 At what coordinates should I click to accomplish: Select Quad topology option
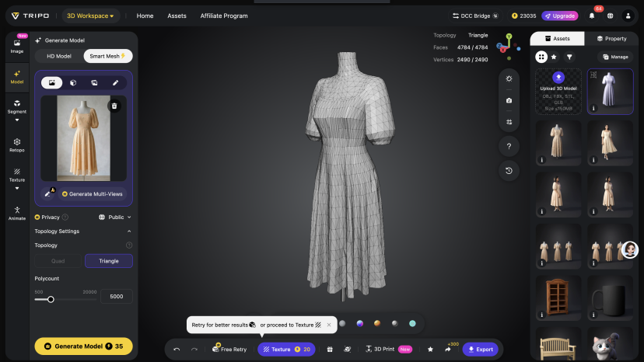(58, 261)
